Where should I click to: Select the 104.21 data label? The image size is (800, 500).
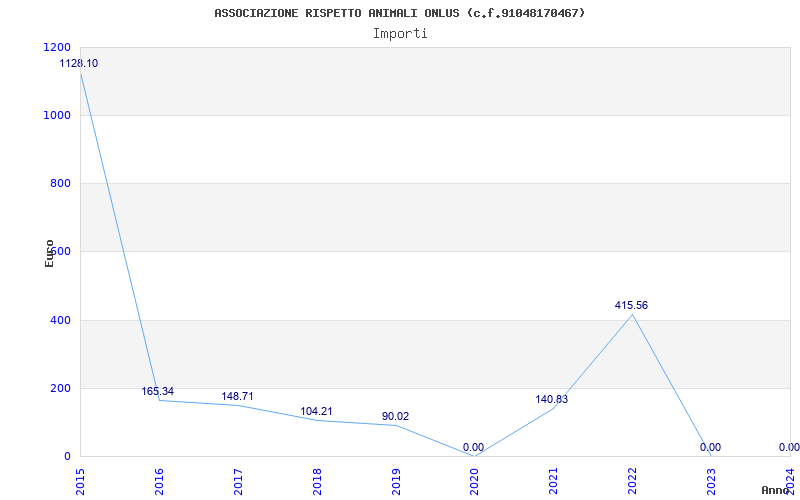[316, 411]
